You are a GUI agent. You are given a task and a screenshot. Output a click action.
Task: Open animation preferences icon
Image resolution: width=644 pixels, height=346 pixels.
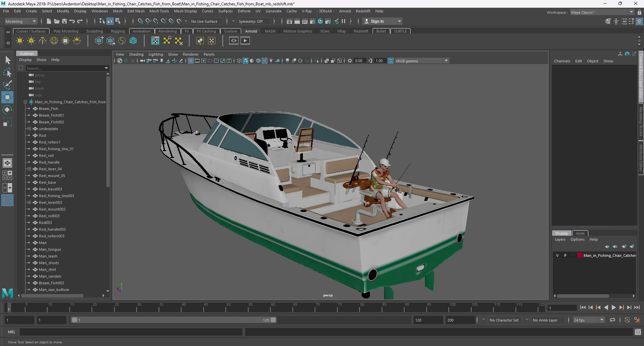[x=637, y=320]
